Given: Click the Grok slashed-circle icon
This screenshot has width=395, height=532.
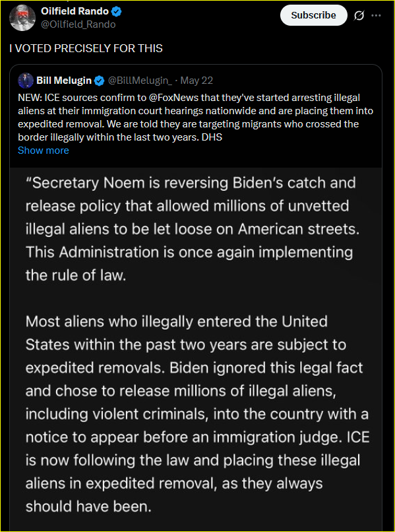Looking at the screenshot, I should click(x=359, y=16).
